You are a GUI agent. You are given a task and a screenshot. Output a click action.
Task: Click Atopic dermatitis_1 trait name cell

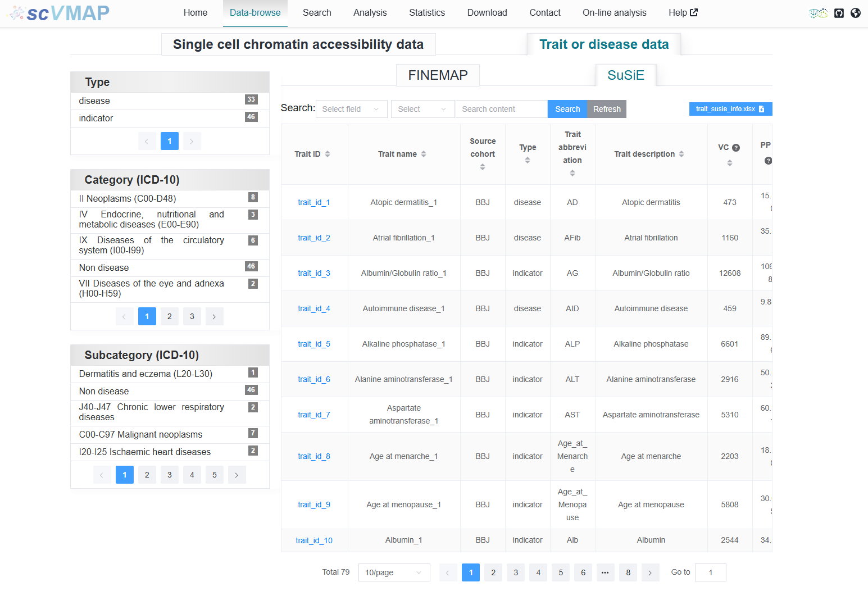click(404, 202)
